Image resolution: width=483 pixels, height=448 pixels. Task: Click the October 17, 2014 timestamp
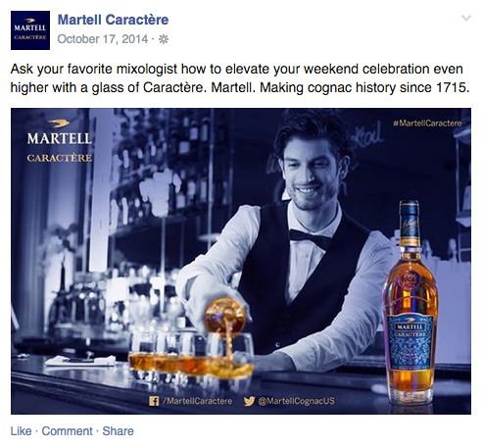pos(103,39)
